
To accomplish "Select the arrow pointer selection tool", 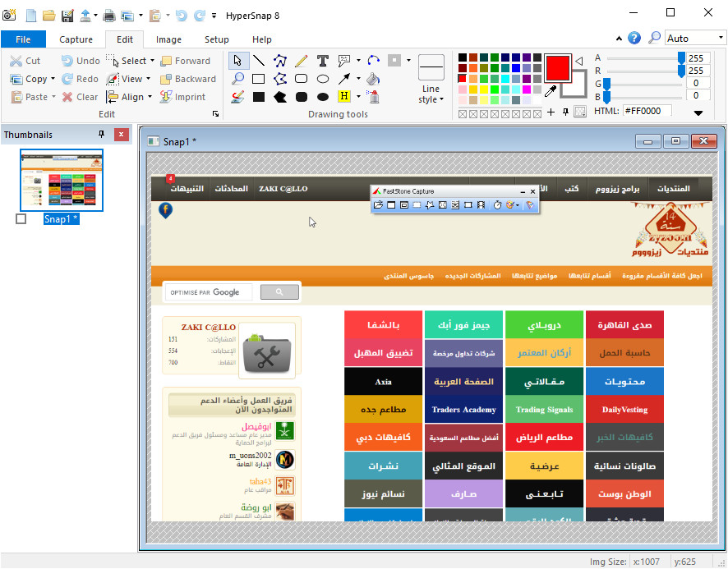I will pos(238,61).
